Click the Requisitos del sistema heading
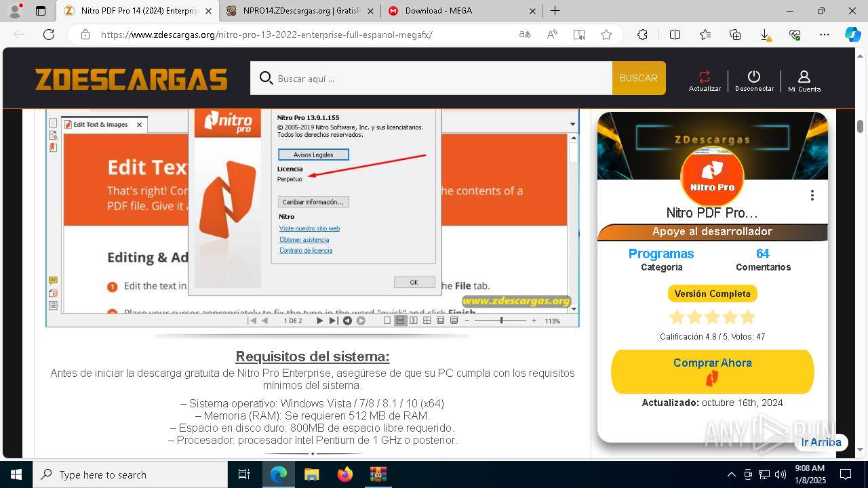 click(x=313, y=357)
